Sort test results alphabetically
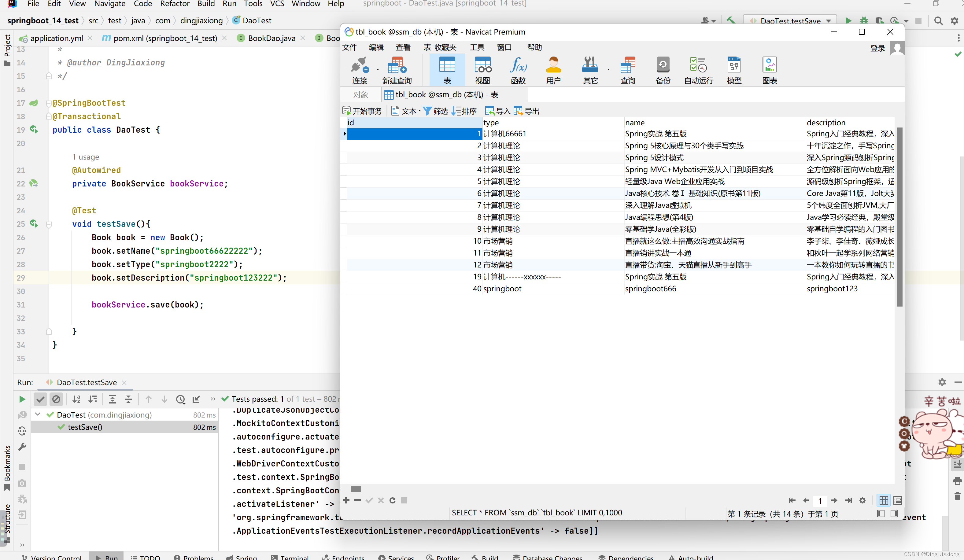Viewport: 964px width, 560px height. [x=76, y=399]
